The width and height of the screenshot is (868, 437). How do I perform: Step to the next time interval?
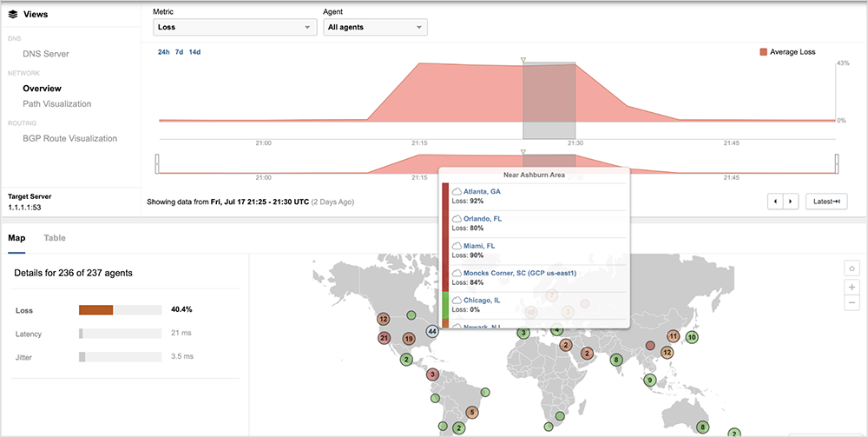790,202
